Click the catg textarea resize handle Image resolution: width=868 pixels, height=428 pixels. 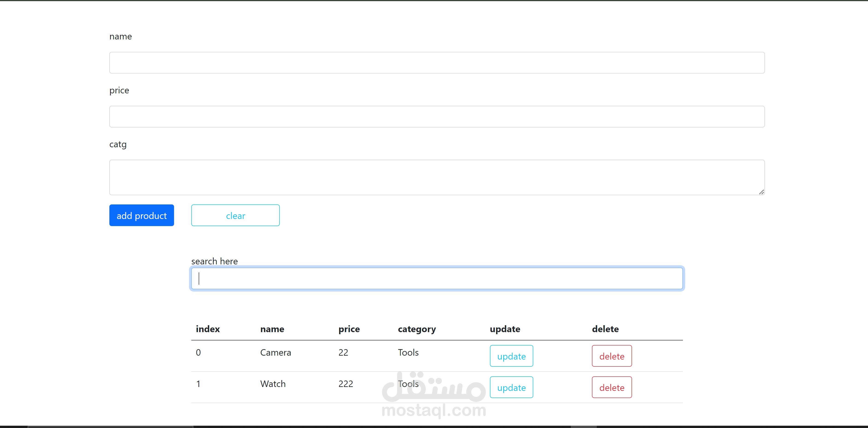[x=761, y=192]
